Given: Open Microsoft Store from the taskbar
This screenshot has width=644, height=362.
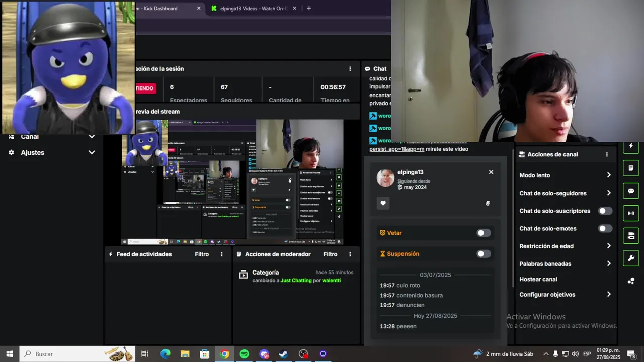Looking at the screenshot, I should (x=204, y=354).
